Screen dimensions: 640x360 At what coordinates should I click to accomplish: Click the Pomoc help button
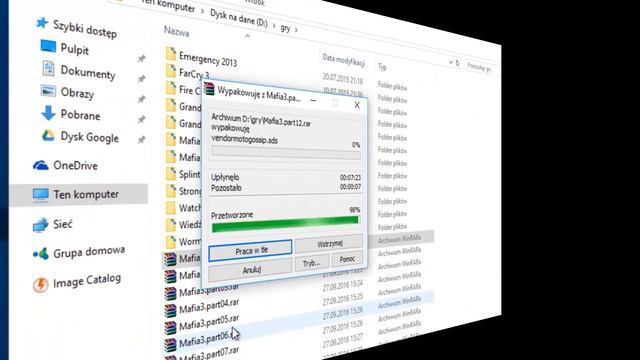click(x=347, y=259)
